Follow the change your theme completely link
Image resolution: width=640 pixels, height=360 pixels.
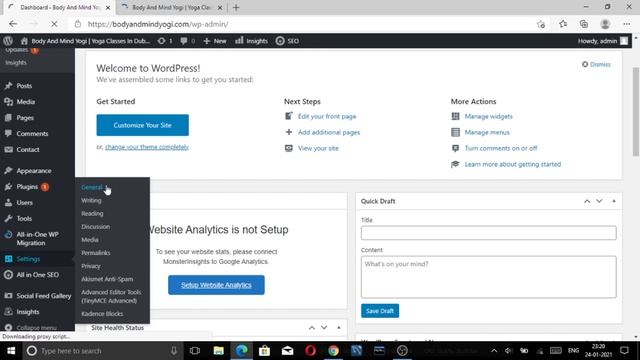click(x=147, y=147)
